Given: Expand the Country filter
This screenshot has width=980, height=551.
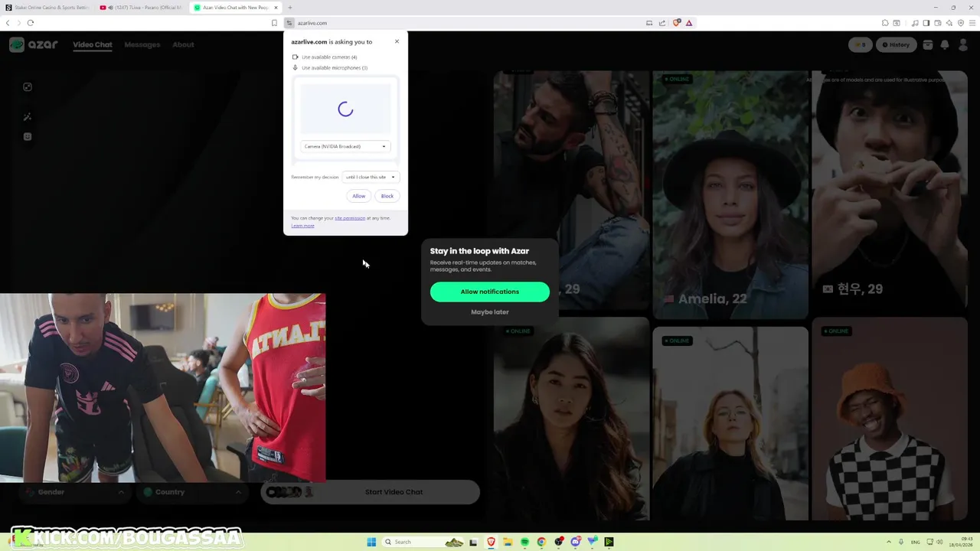Looking at the screenshot, I should pos(192,492).
